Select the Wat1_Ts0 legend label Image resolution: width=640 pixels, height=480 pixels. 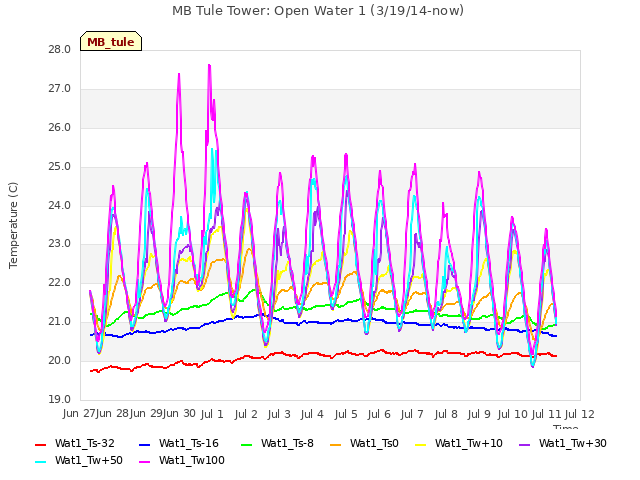[x=374, y=443]
